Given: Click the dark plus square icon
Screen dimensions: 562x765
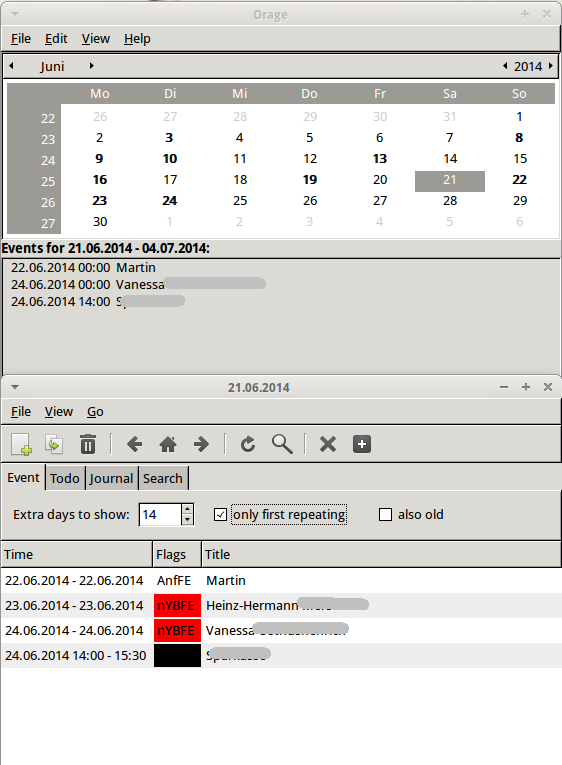Looking at the screenshot, I should (x=362, y=444).
